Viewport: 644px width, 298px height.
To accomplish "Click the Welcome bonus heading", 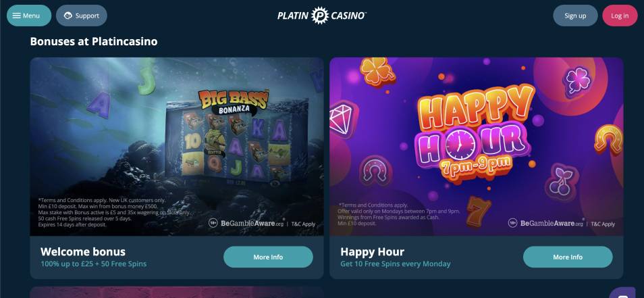I will (x=83, y=251).
